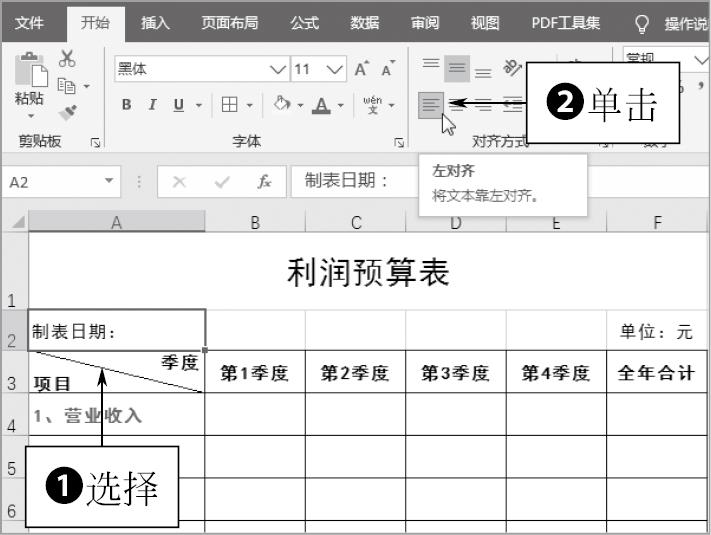Click the text orientation icon
The width and height of the screenshot is (711, 535).
(x=512, y=68)
